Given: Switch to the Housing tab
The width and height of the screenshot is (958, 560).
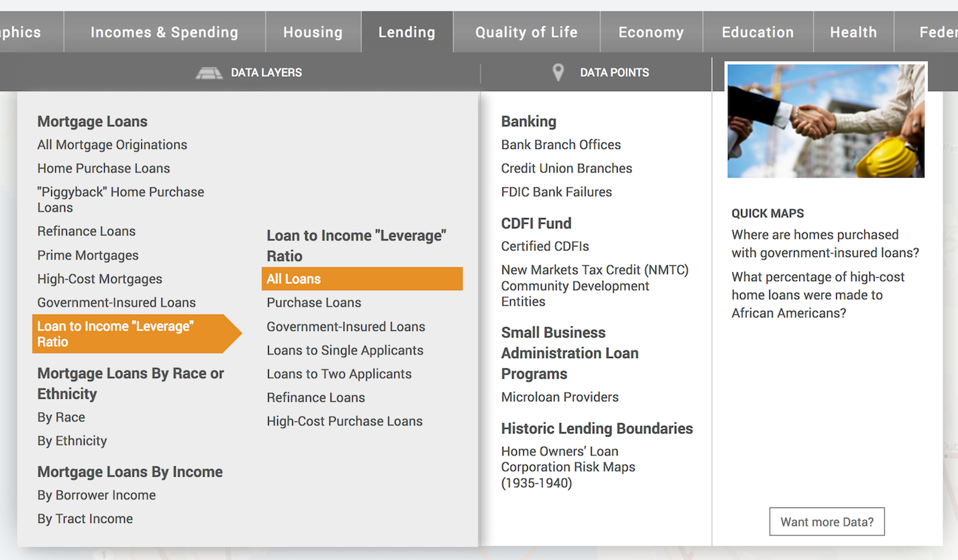Looking at the screenshot, I should (313, 31).
